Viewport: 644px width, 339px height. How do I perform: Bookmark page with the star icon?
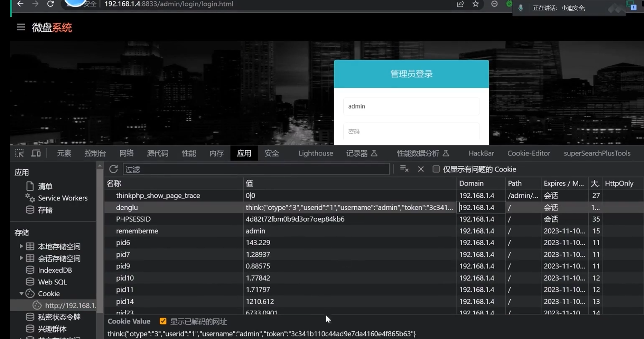(476, 4)
